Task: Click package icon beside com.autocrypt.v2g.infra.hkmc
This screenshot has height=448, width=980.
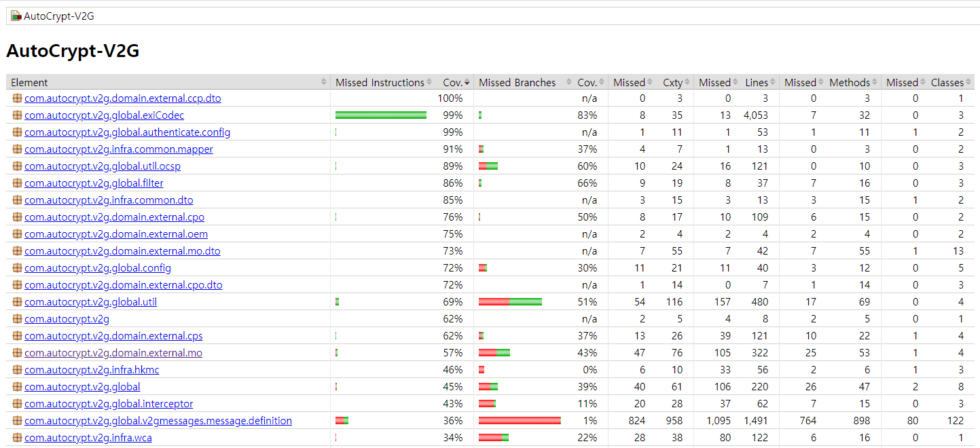Action: tap(17, 370)
